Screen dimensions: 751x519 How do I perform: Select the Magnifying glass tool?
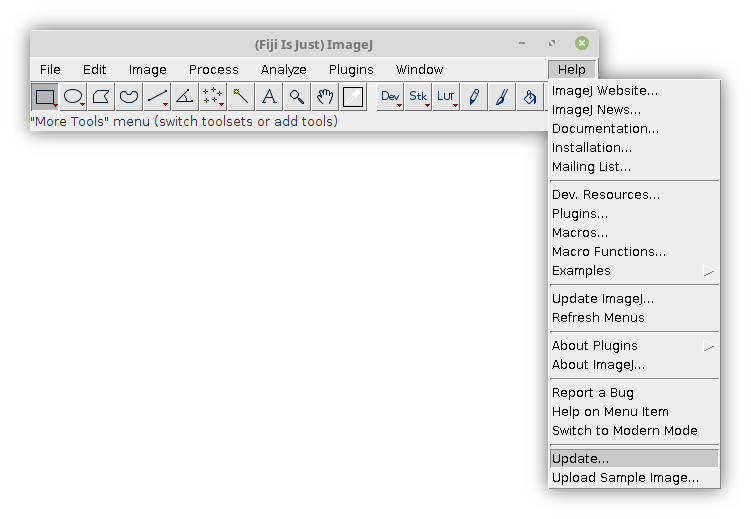(296, 97)
